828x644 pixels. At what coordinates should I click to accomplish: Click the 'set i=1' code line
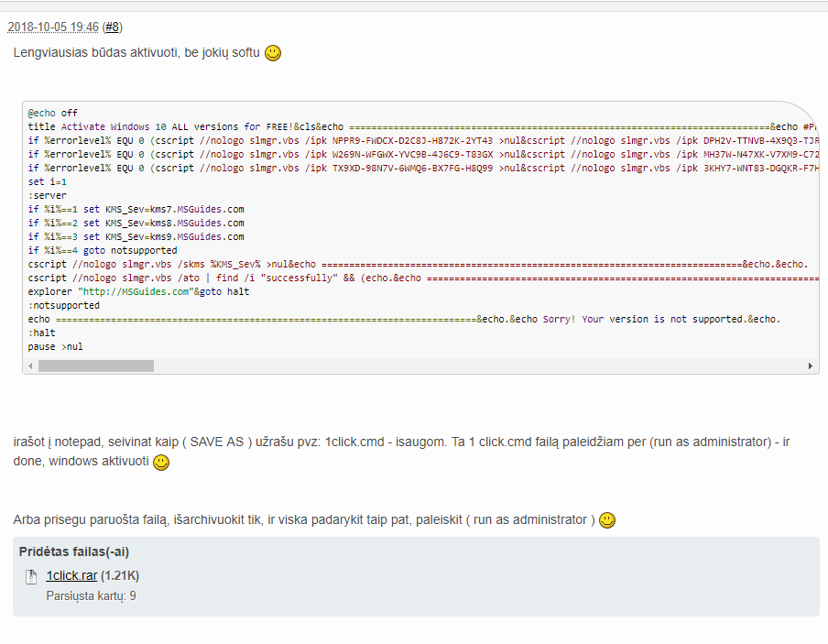click(x=48, y=181)
